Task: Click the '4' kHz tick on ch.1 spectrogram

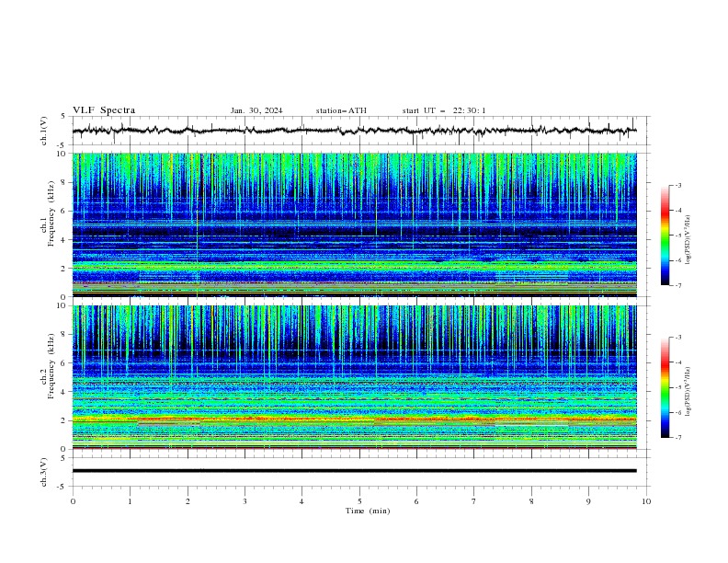Action: 65,239
